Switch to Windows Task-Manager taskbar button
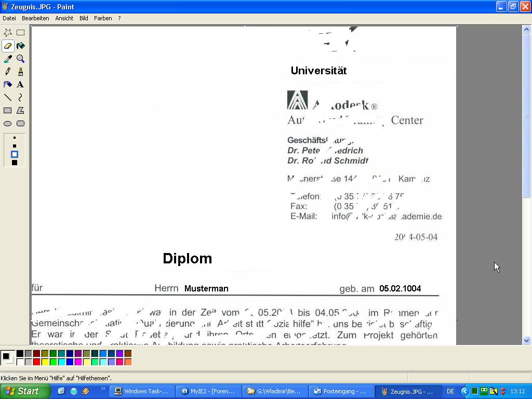This screenshot has width=532, height=399. [142, 392]
